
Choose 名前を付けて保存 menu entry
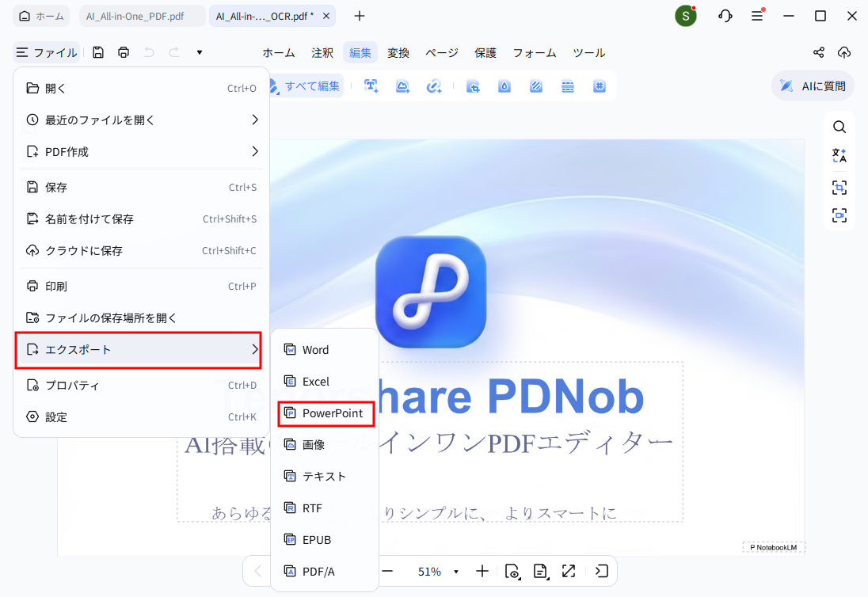point(141,219)
